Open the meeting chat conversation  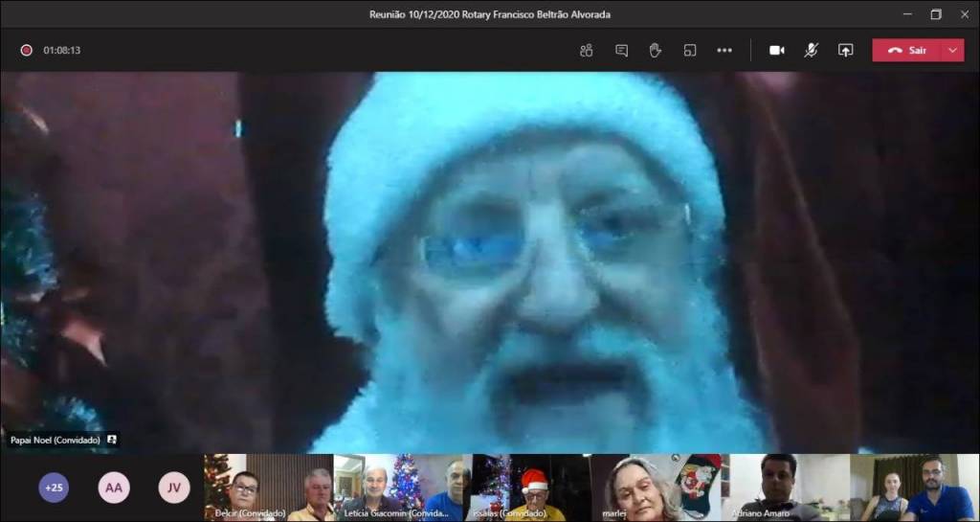click(x=621, y=51)
